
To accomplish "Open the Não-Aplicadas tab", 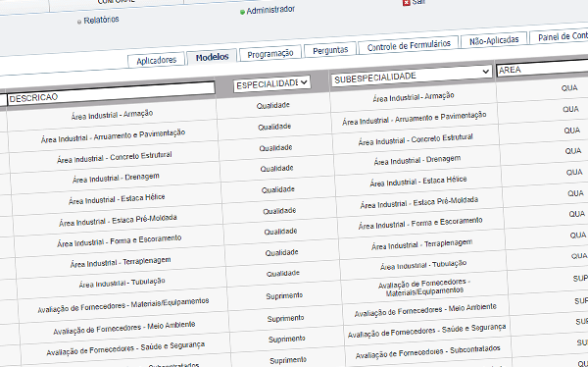I will click(494, 40).
